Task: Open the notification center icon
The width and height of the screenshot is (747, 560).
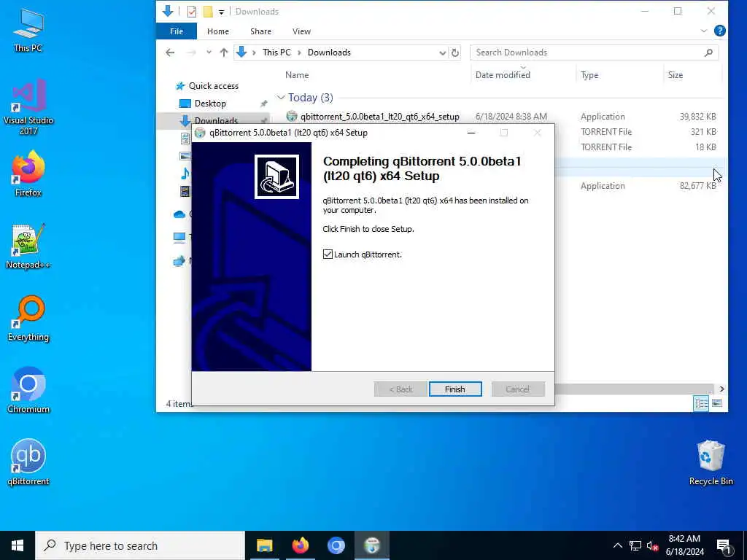Action: coord(724,546)
